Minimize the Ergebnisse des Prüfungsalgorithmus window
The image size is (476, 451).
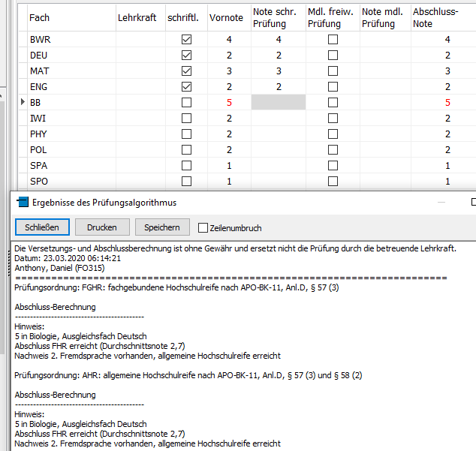tap(441, 202)
